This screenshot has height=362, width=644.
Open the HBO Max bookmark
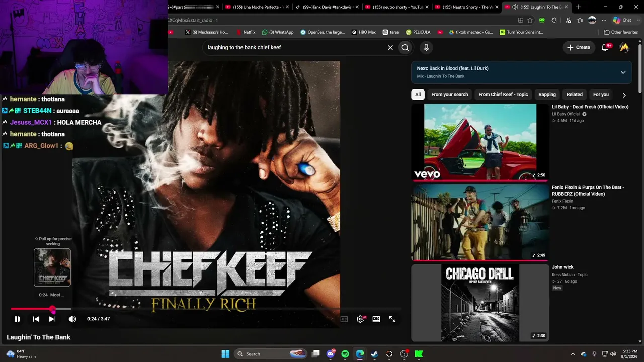coord(364,32)
